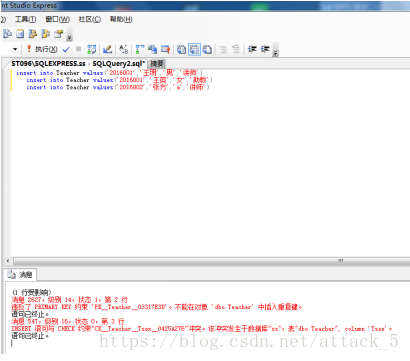
Task: Click the first insert into Teacher line
Action: point(109,73)
